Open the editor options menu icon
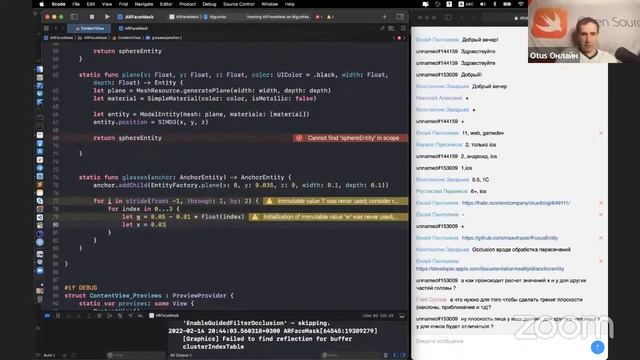Image resolution: width=640 pixels, height=360 pixels. (391, 28)
